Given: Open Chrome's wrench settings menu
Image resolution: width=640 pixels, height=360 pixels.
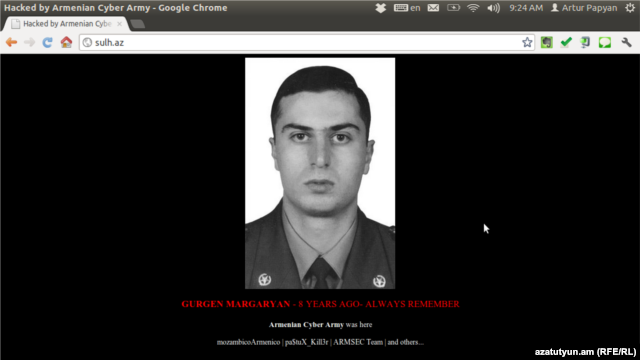Looking at the screenshot, I should pyautogui.click(x=627, y=42).
